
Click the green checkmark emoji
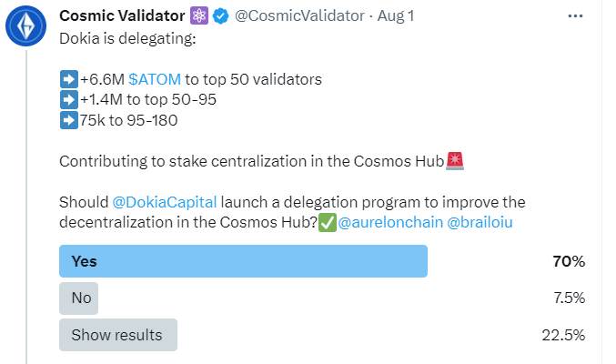pos(327,223)
